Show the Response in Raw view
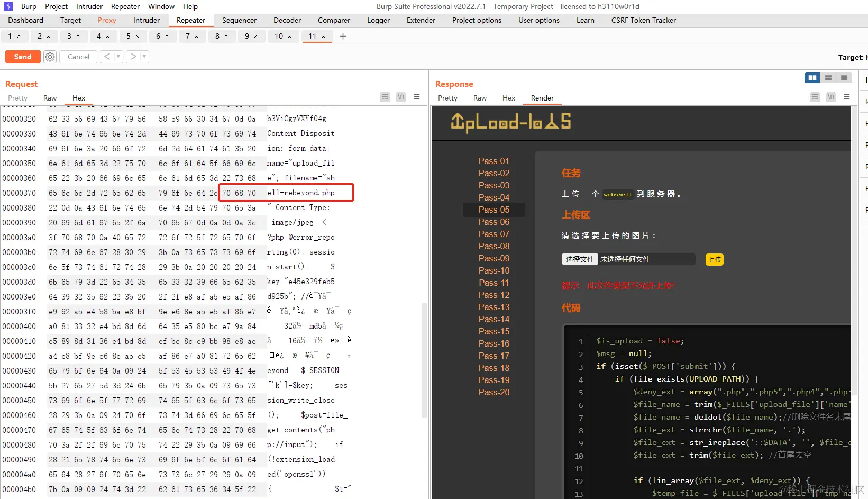The width and height of the screenshot is (868, 499). click(480, 98)
